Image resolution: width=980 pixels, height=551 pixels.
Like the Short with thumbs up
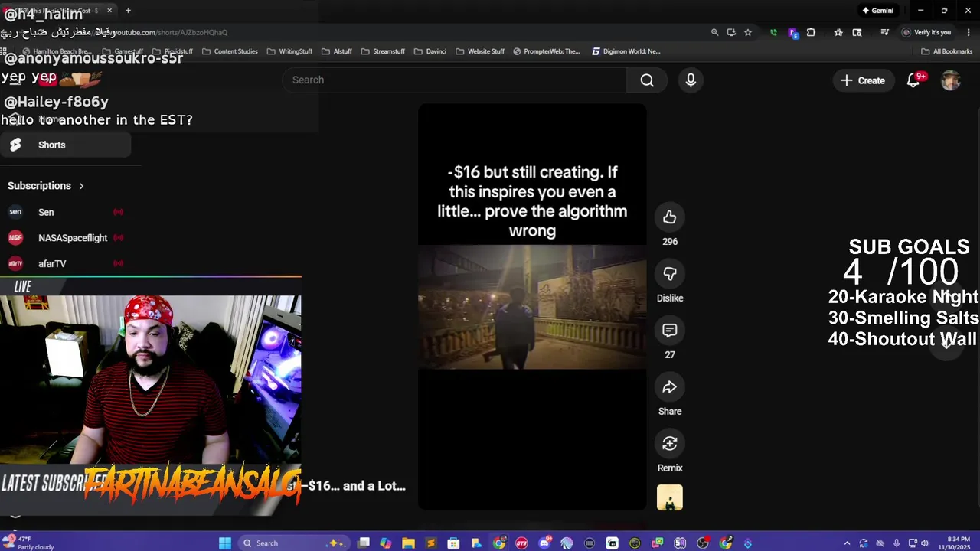670,217
